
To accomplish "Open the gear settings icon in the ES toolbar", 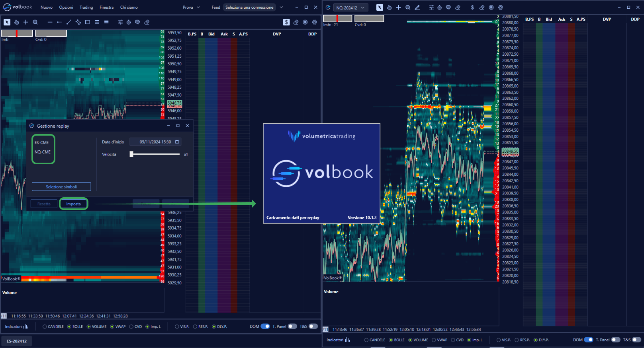I will [315, 22].
